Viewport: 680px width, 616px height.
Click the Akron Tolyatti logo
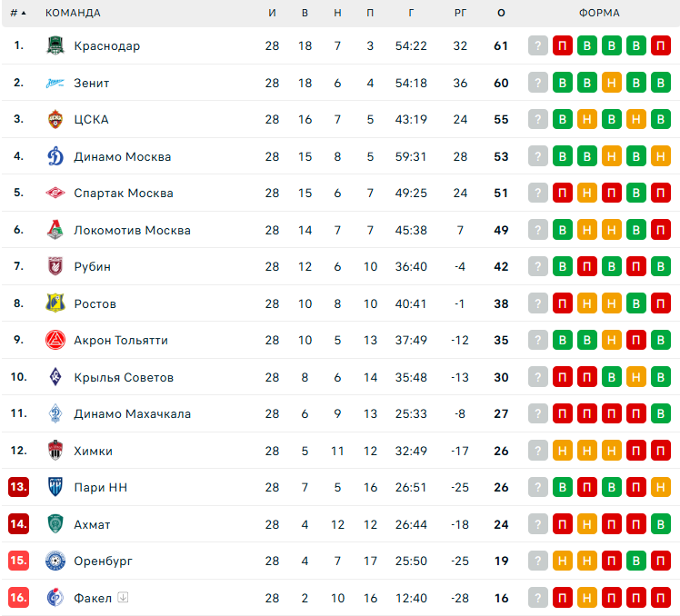(55, 340)
